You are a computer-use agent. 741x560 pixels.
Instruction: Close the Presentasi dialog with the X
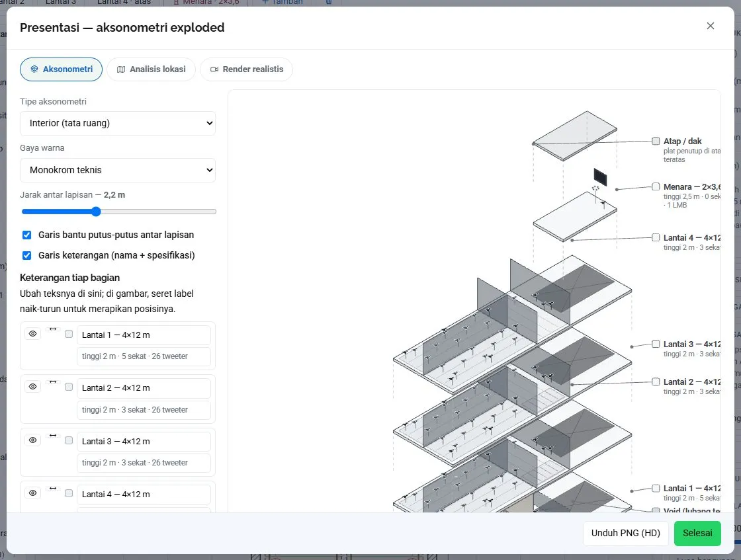pos(711,26)
